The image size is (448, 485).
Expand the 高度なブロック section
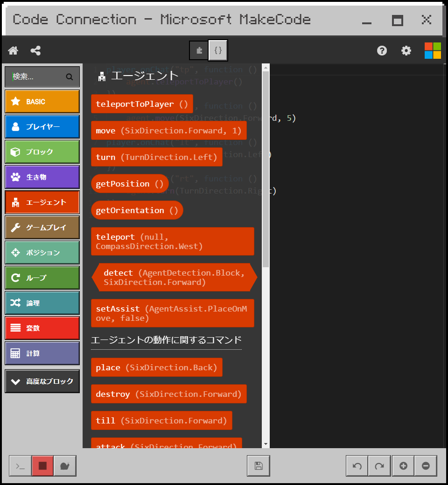(42, 381)
